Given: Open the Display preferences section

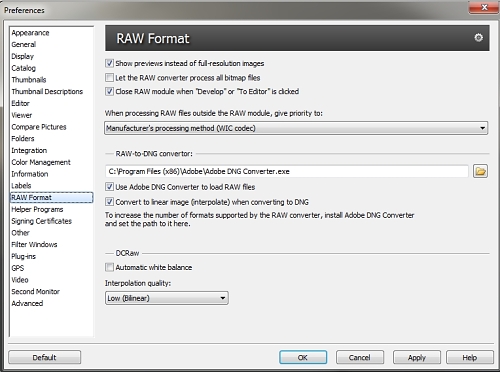Looking at the screenshot, I should 23,56.
